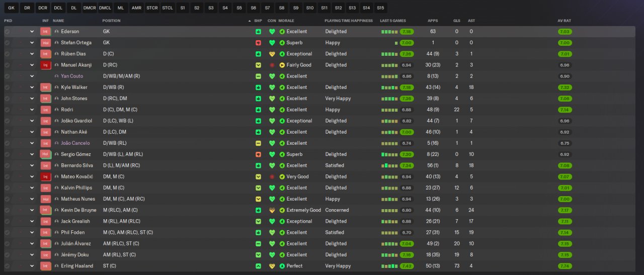Open the selection dropdown for Kalvin Phillips
Screen dimensions: 644x275
(x=32, y=188)
